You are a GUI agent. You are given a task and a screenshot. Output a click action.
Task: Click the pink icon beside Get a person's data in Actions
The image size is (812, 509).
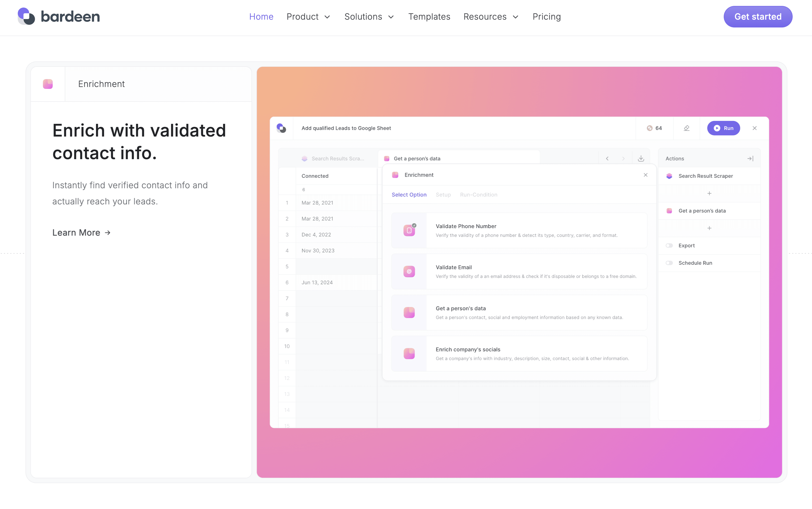pyautogui.click(x=669, y=211)
